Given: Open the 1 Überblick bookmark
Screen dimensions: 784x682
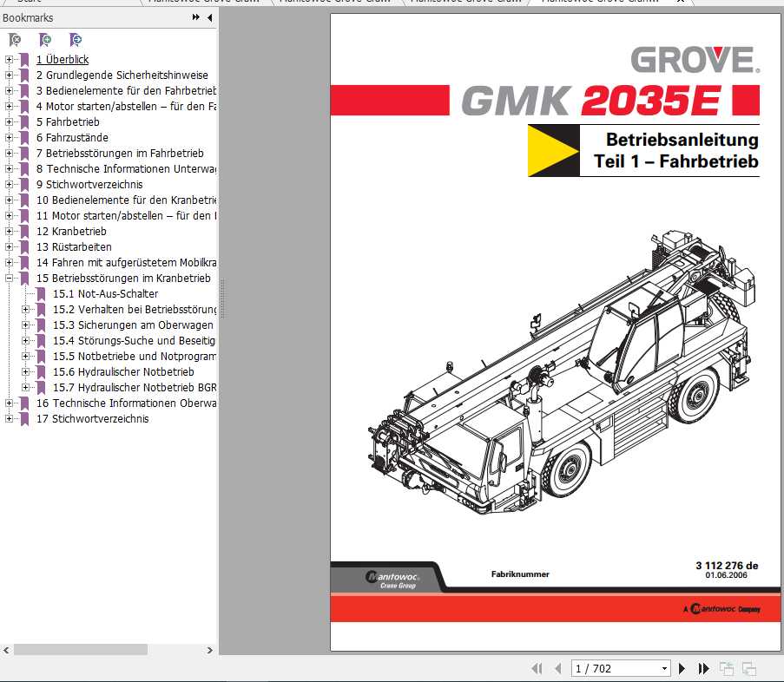Looking at the screenshot, I should pyautogui.click(x=63, y=59).
